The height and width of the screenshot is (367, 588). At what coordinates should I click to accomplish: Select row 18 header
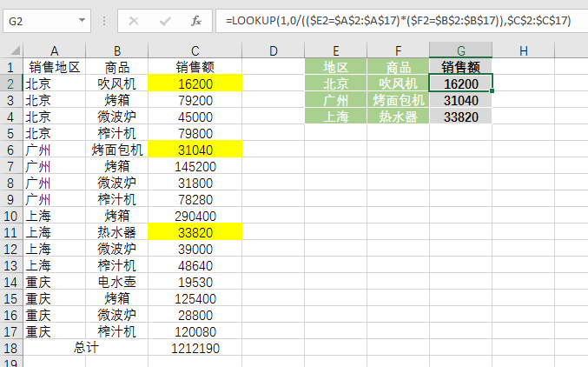tap(11, 348)
